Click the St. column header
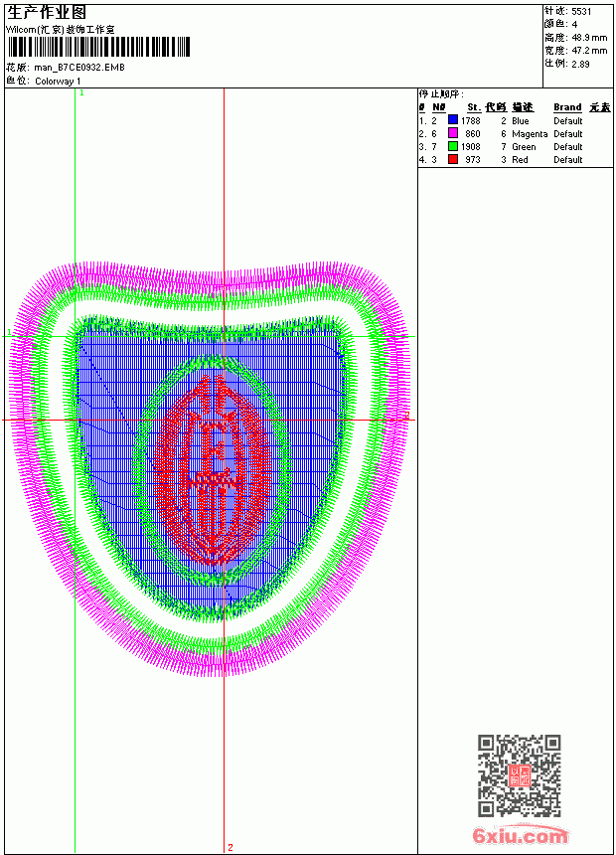The width and height of the screenshot is (616, 855). pyautogui.click(x=474, y=107)
